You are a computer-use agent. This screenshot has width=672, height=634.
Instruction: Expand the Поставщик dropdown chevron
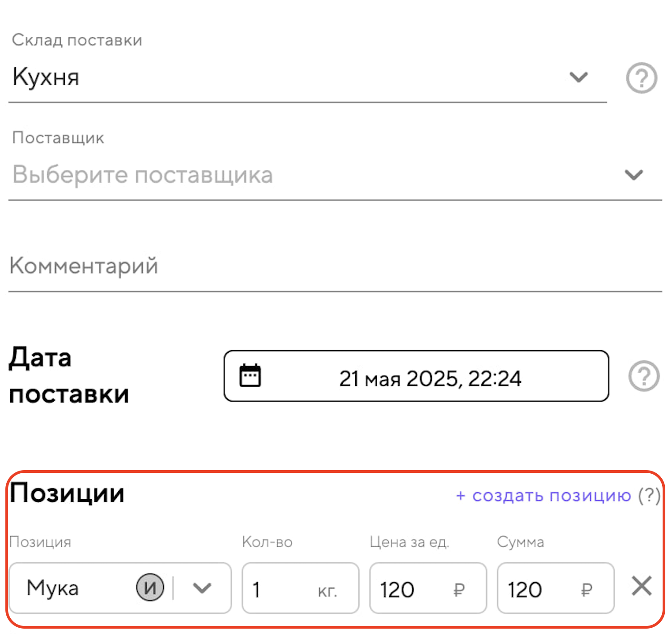click(x=634, y=175)
